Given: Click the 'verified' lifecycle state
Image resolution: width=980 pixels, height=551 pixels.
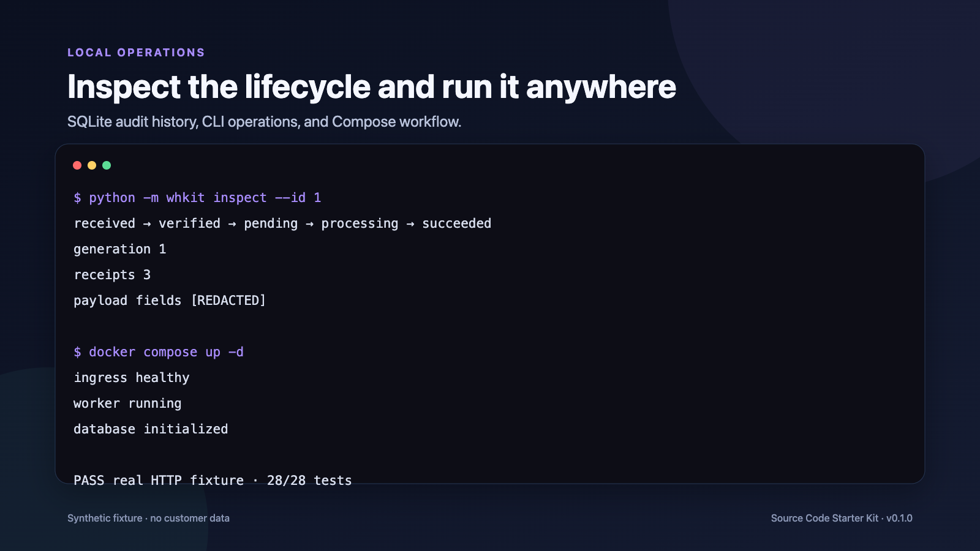Looking at the screenshot, I should click(x=189, y=223).
